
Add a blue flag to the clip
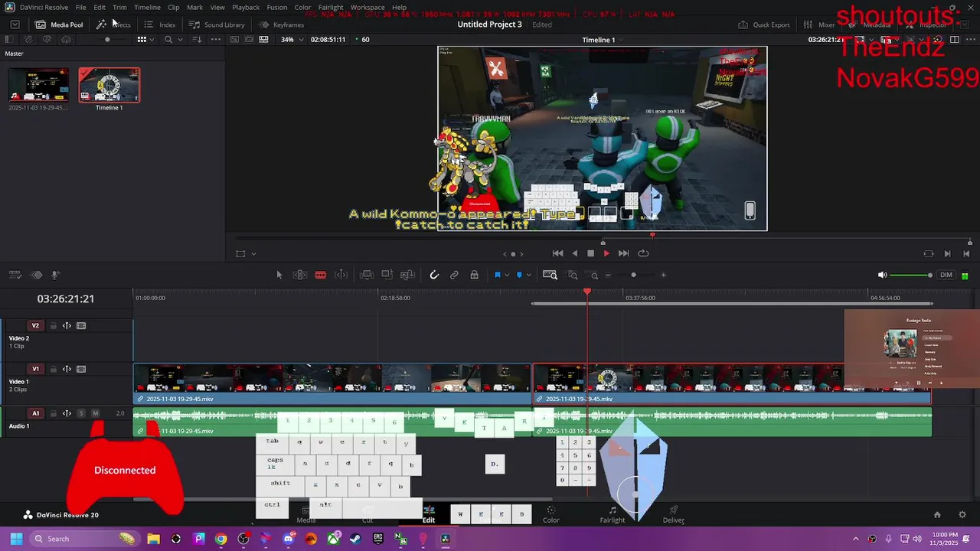click(498, 275)
